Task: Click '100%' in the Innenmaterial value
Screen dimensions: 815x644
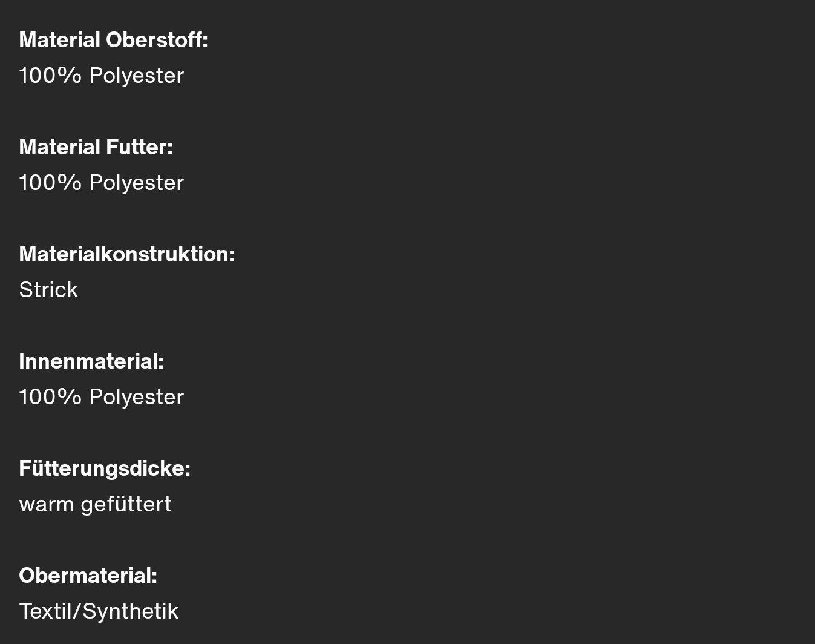Action: (x=50, y=398)
